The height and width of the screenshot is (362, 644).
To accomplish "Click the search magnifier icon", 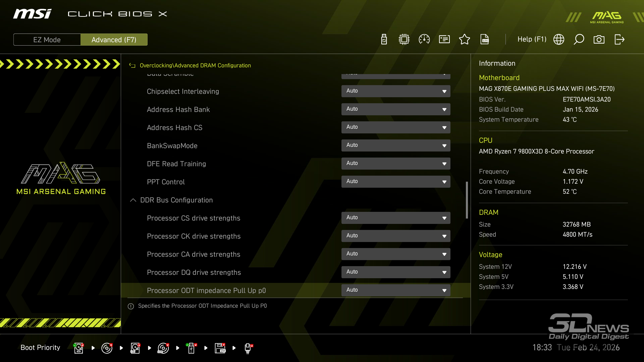I will pyautogui.click(x=579, y=40).
